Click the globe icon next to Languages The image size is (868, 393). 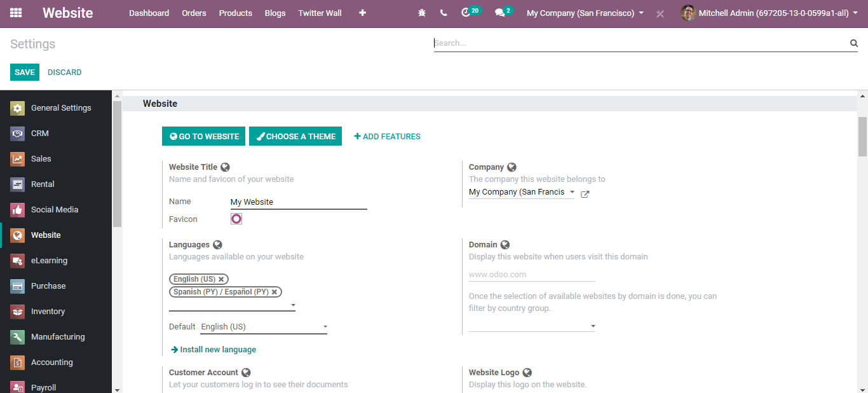pyautogui.click(x=217, y=245)
